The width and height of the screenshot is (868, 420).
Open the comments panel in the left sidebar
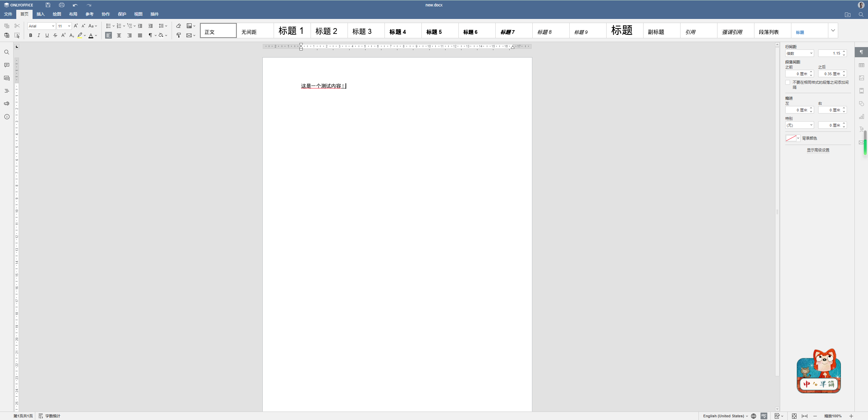click(x=7, y=65)
